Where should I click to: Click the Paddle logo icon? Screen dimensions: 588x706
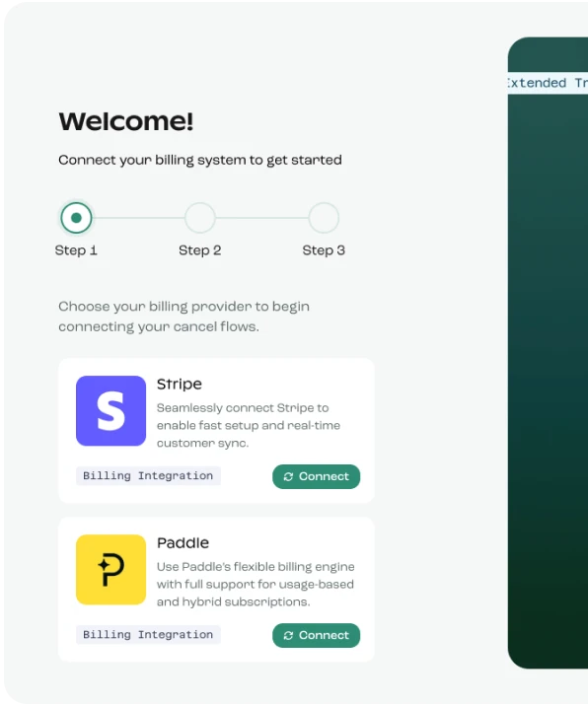(x=110, y=570)
